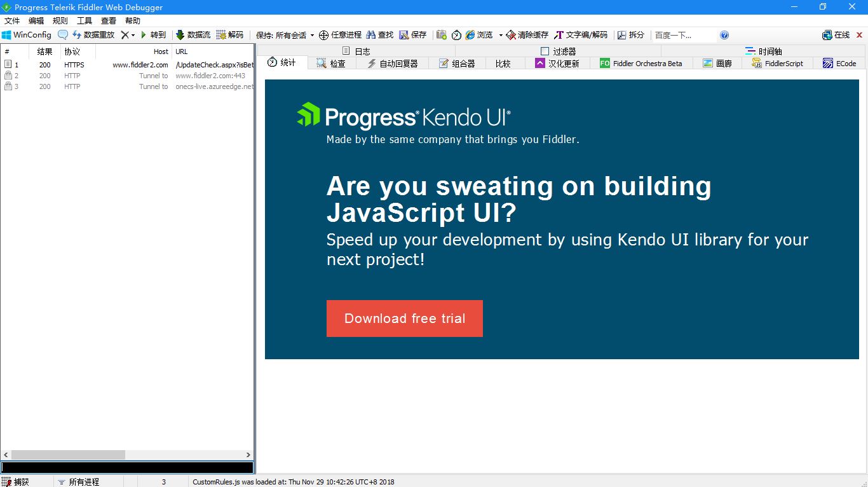Image resolution: width=868 pixels, height=487 pixels.
Task: Click the black QuickExec command box
Action: (127, 468)
